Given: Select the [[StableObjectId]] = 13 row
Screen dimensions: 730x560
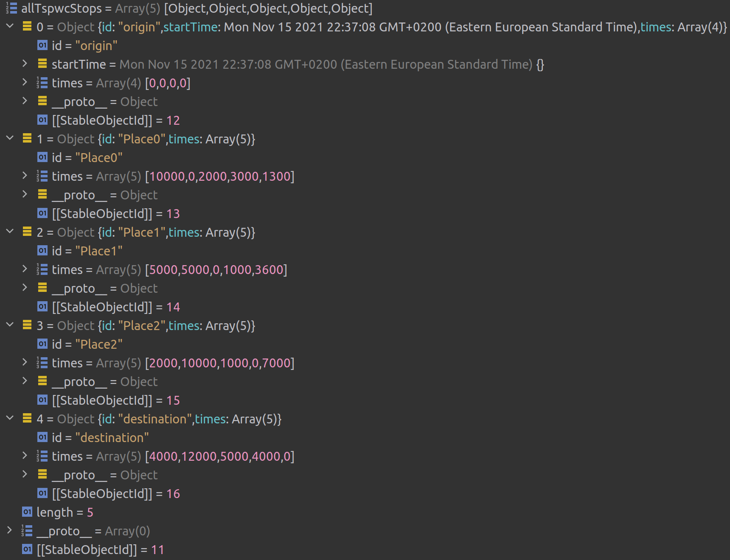Looking at the screenshot, I should tap(365, 213).
